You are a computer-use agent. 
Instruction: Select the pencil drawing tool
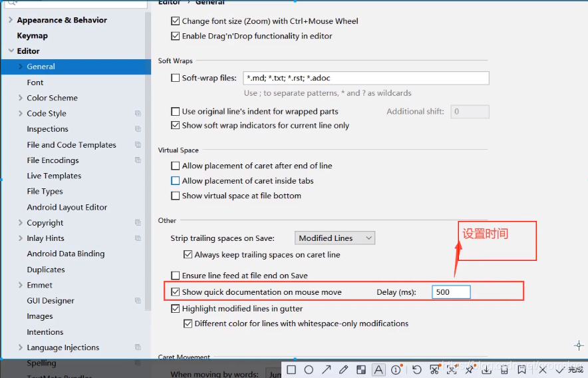tap(343, 370)
